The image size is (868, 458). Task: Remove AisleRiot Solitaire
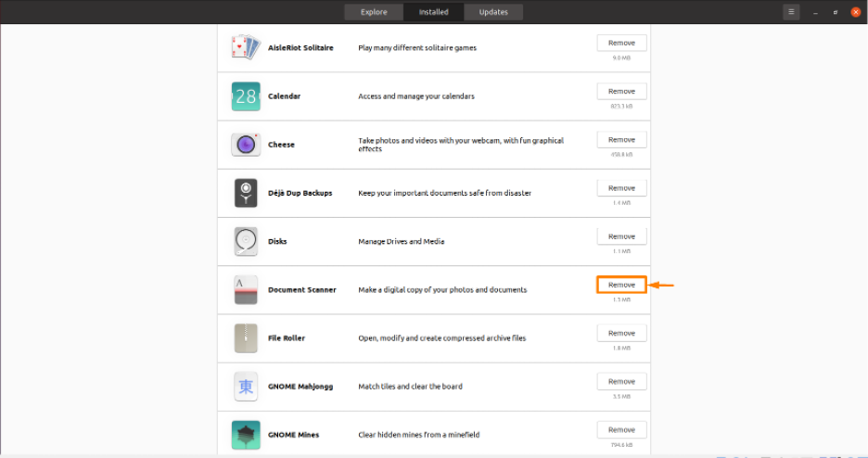(621, 44)
